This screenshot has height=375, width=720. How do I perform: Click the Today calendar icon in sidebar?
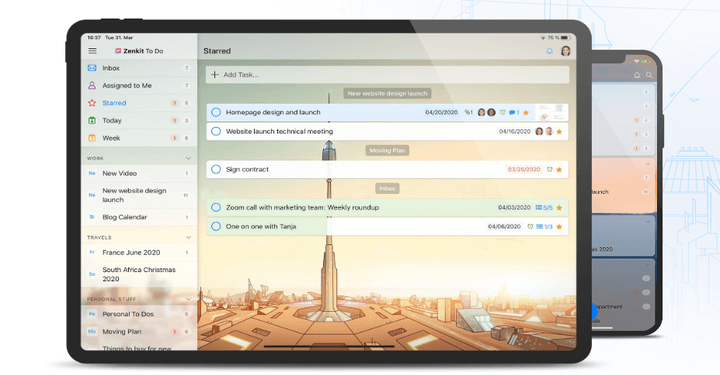click(92, 120)
